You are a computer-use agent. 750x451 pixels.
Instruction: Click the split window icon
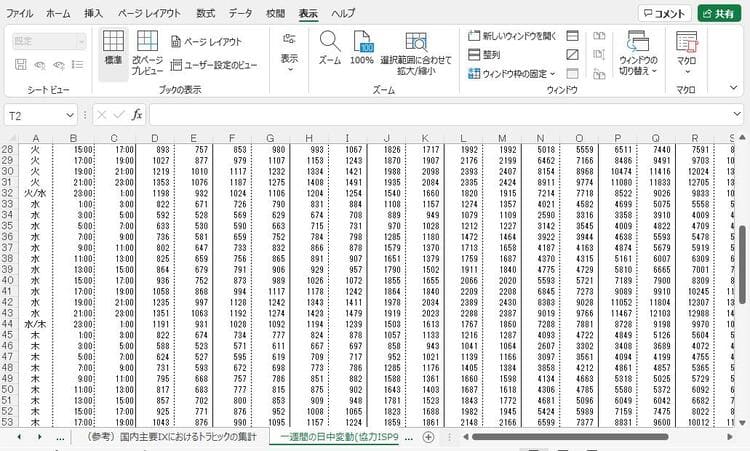tap(572, 36)
